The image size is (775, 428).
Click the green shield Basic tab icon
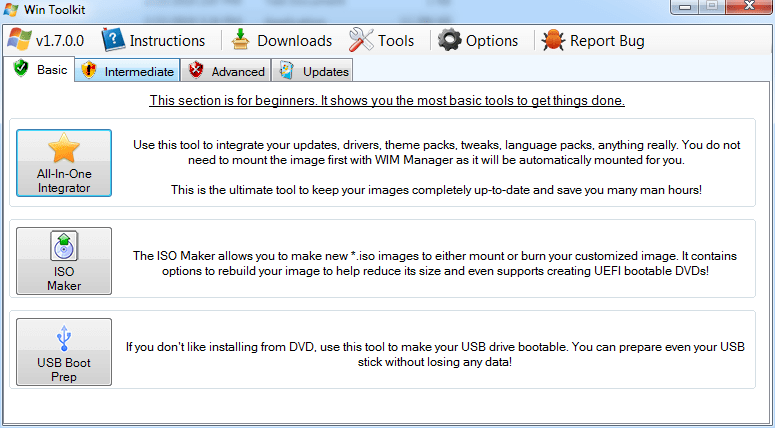point(21,68)
